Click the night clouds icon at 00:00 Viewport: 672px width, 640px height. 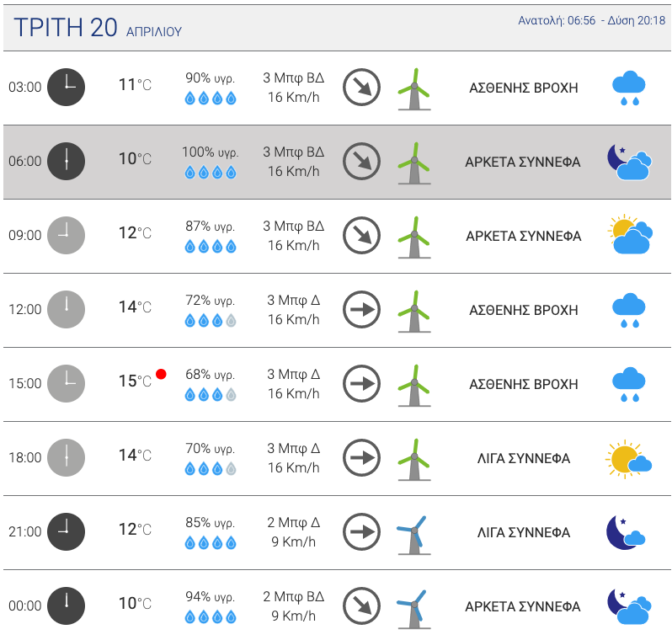(x=630, y=606)
